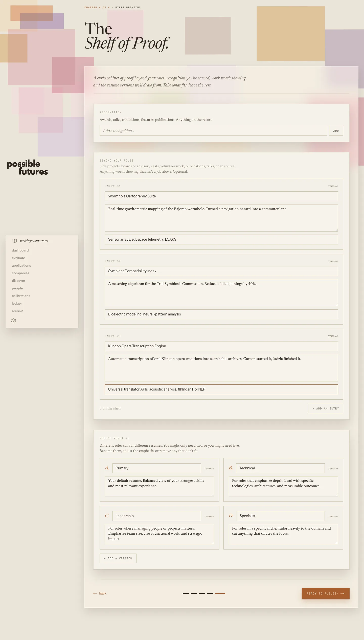Edit Wormhole Cartography Suite title
The image size is (364, 640).
[x=221, y=196]
